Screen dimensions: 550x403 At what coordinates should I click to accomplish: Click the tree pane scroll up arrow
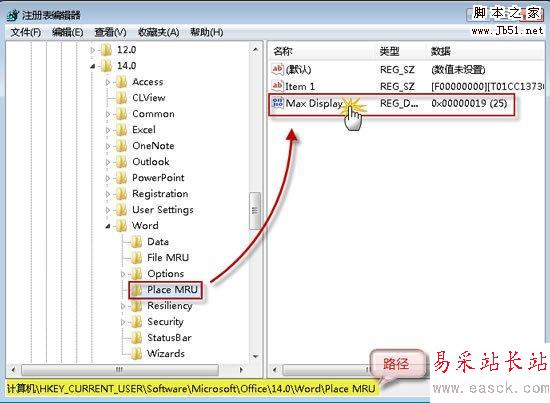point(255,50)
